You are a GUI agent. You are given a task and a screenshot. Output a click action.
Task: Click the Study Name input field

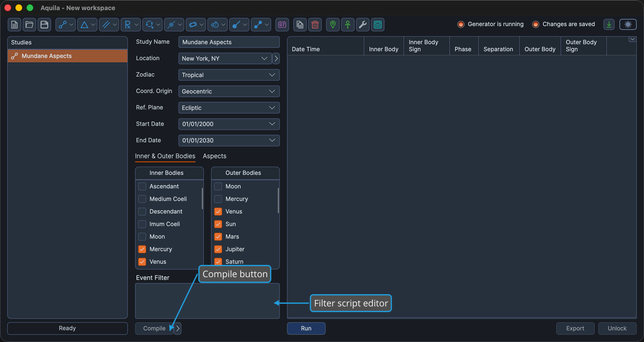[229, 42]
